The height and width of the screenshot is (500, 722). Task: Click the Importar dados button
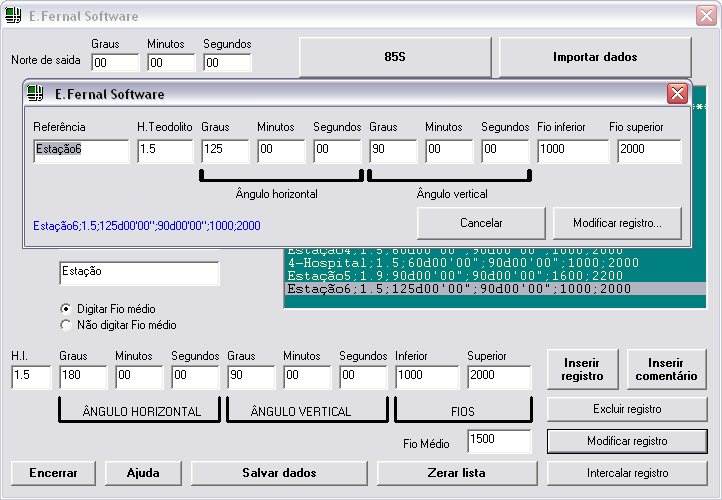tap(595, 57)
